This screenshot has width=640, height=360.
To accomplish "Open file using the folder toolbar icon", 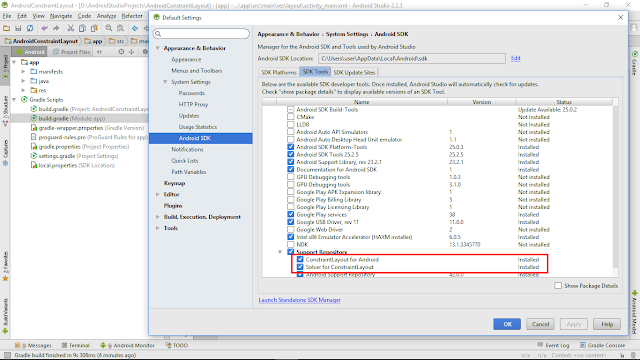I will click(x=7, y=28).
